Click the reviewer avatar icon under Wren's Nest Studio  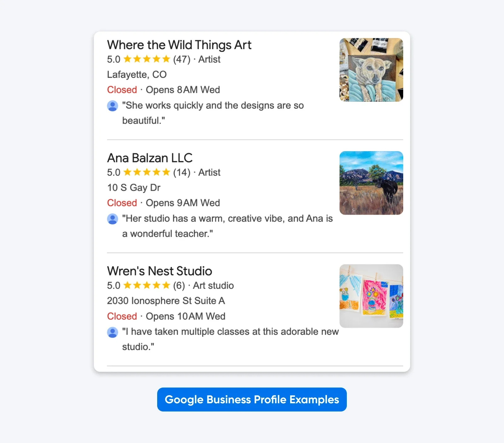tap(112, 333)
